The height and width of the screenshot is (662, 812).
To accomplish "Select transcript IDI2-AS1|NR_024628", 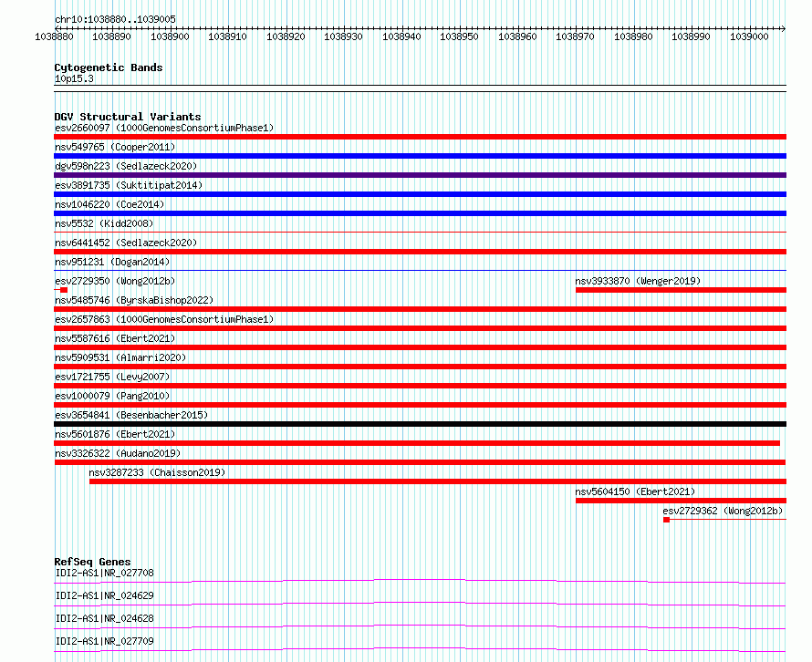I will (105, 618).
